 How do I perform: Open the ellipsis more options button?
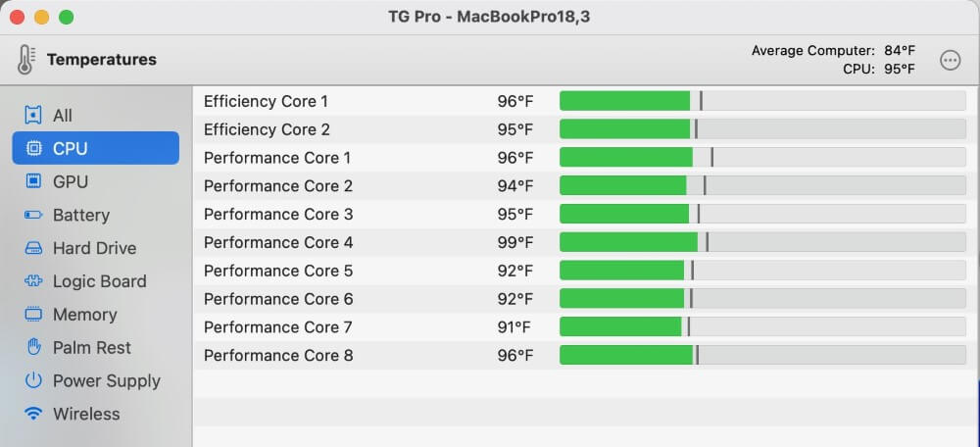coord(950,60)
